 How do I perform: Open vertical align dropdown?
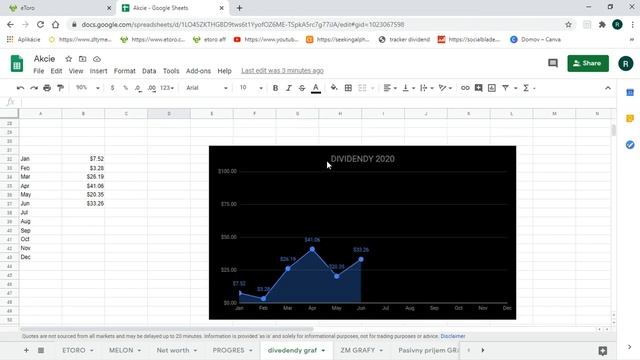[x=409, y=88]
